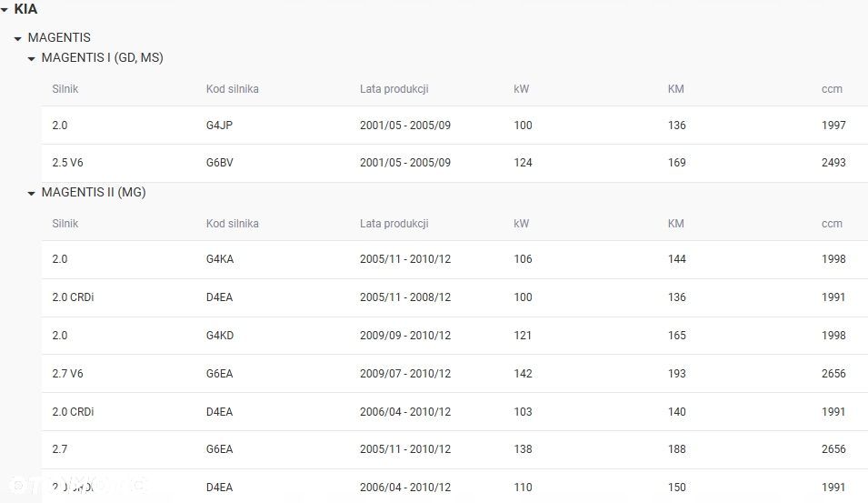Click the 169 KM value
Image resolution: width=868 pixels, height=503 pixels.
(677, 163)
